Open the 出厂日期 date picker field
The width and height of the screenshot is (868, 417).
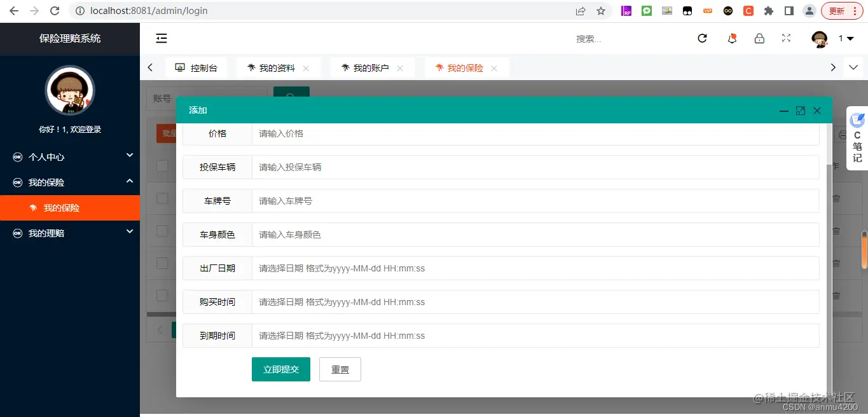535,268
